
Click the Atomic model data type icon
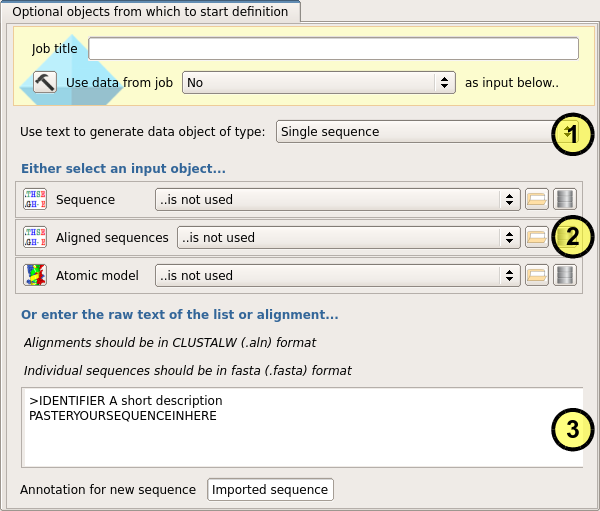pos(35,275)
